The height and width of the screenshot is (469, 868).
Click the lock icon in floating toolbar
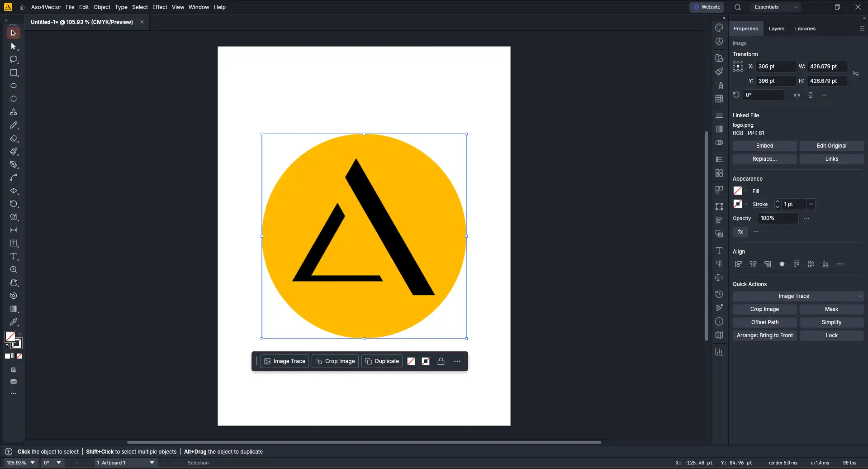(441, 361)
